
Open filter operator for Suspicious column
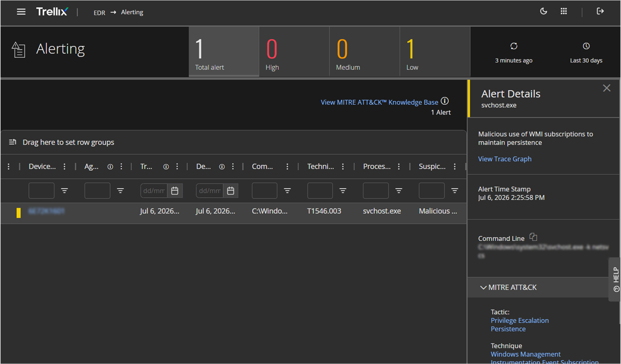pyautogui.click(x=454, y=191)
